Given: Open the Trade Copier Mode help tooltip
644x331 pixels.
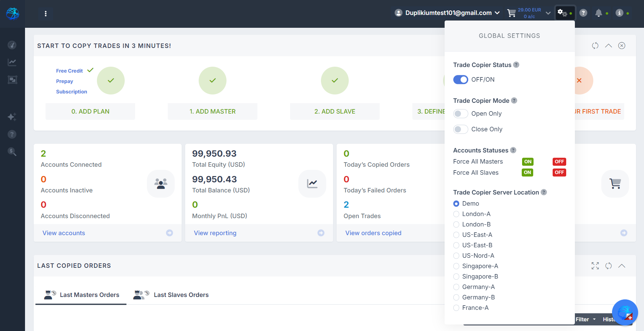Looking at the screenshot, I should [x=514, y=100].
